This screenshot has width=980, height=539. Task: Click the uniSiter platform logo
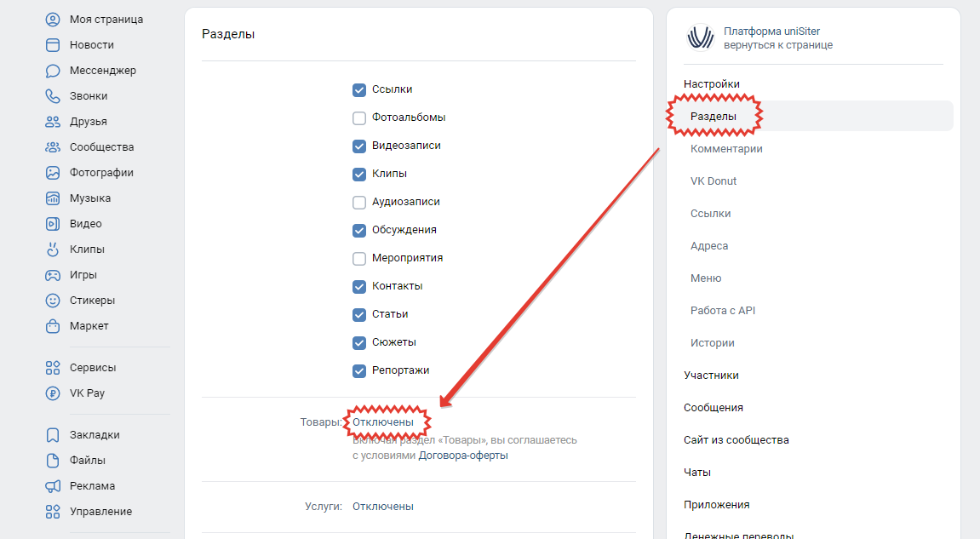click(x=700, y=37)
